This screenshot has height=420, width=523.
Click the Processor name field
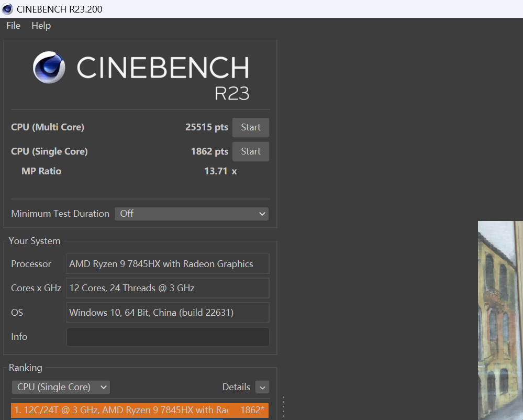click(x=168, y=264)
